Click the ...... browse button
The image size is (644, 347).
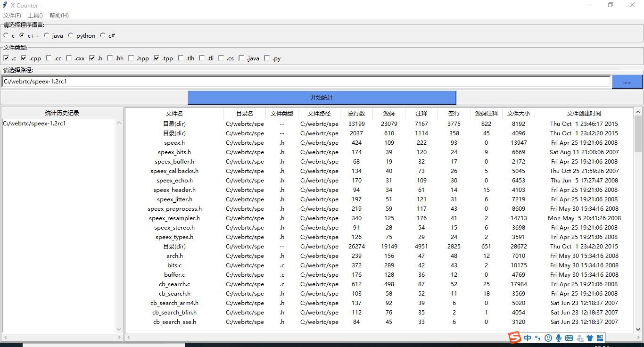[x=627, y=81]
